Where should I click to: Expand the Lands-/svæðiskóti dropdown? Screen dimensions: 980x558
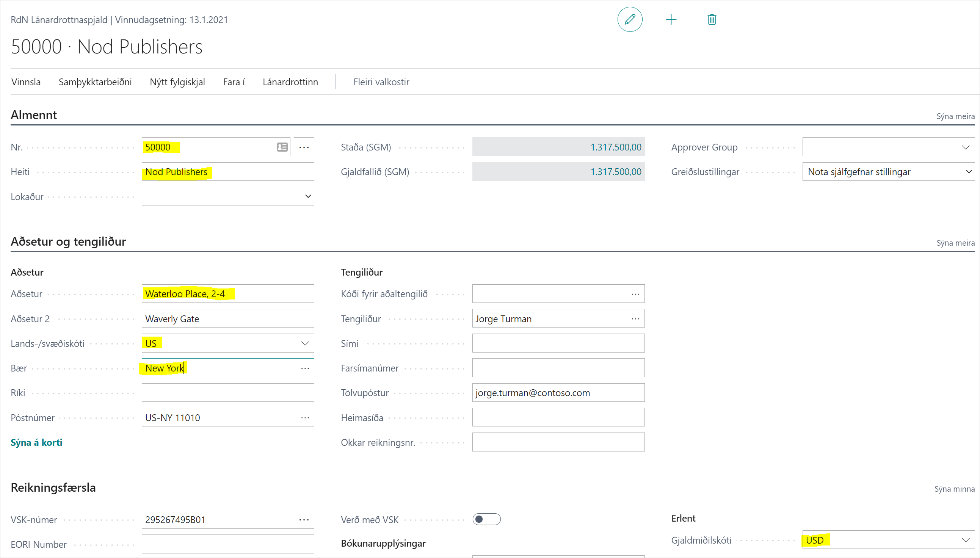(305, 343)
